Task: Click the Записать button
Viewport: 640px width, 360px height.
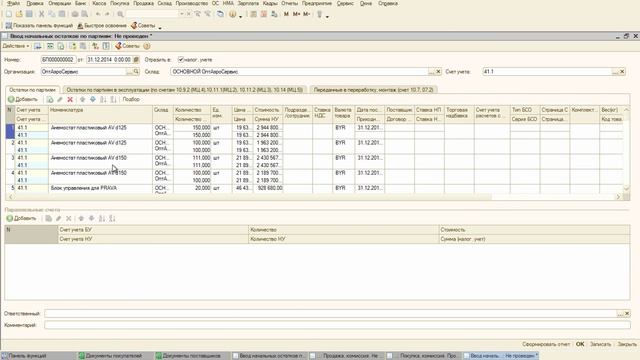Action: [600, 344]
